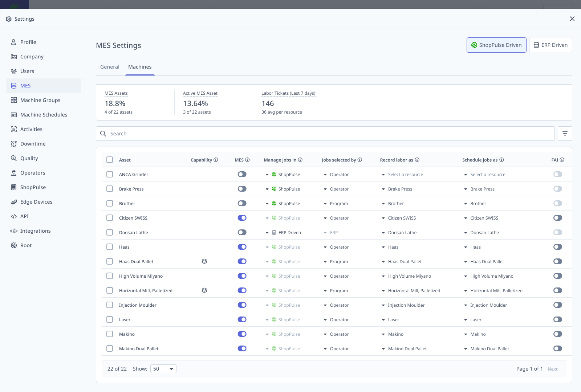
Task: Click the Next page link
Action: (552, 369)
